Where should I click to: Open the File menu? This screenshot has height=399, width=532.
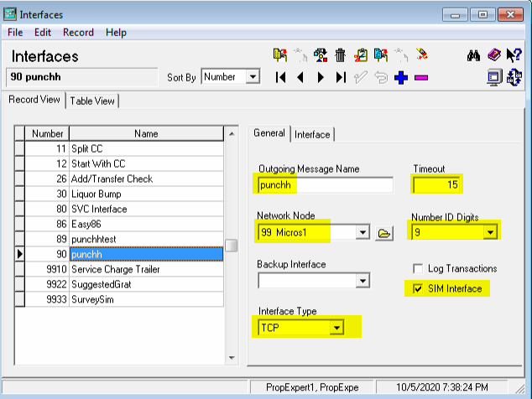[15, 32]
